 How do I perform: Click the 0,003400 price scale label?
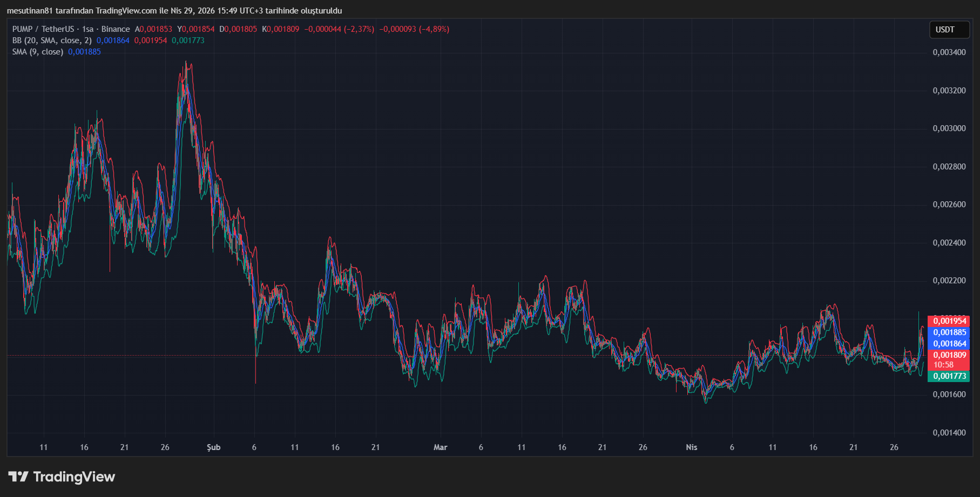(x=949, y=52)
